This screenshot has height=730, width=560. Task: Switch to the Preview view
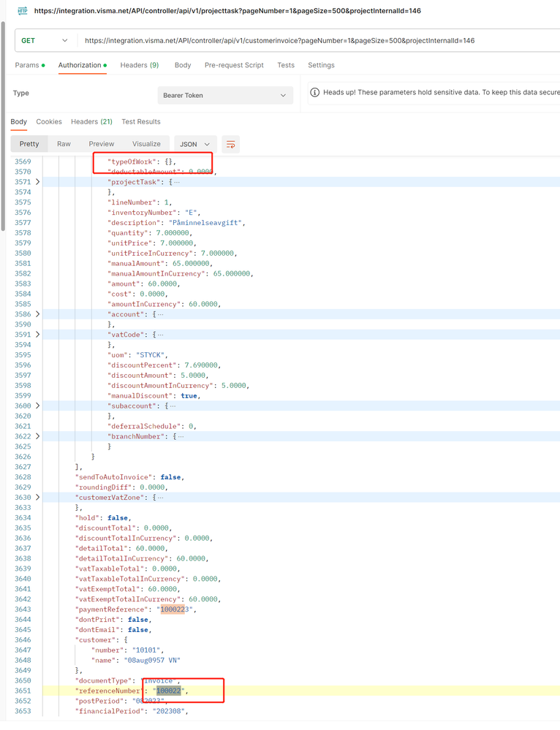(102, 145)
